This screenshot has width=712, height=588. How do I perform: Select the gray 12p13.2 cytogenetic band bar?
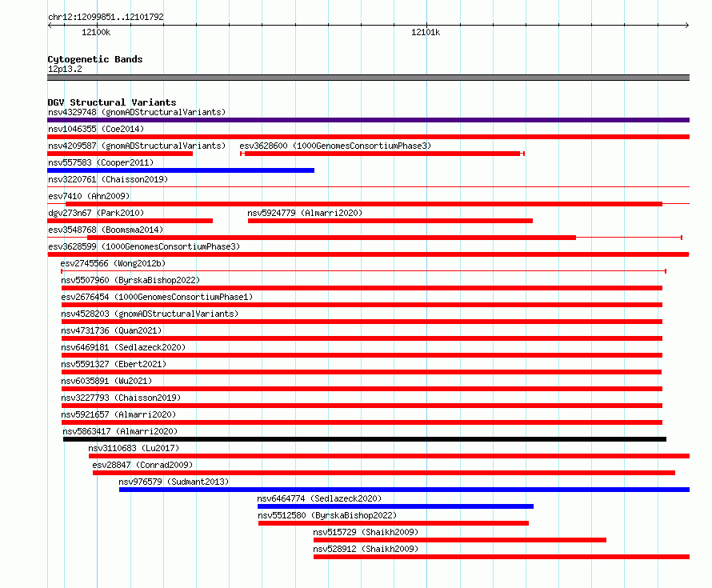pyautogui.click(x=368, y=78)
